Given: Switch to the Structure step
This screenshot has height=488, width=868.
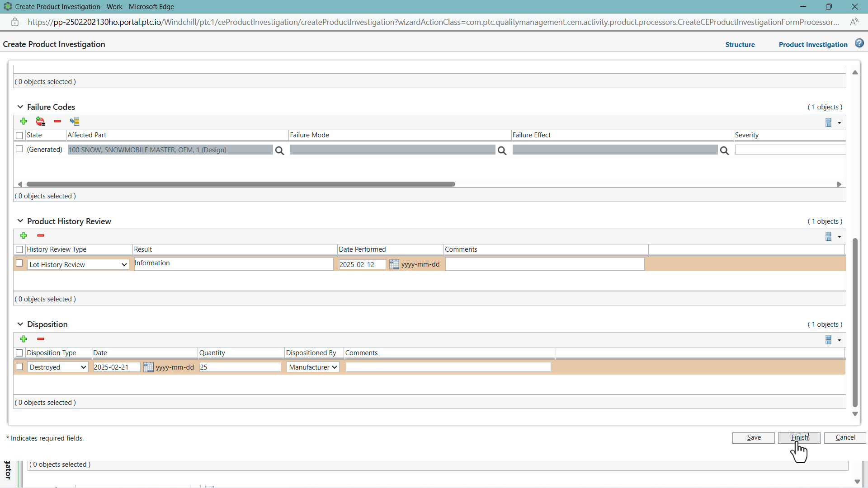Looking at the screenshot, I should pyautogui.click(x=740, y=44).
